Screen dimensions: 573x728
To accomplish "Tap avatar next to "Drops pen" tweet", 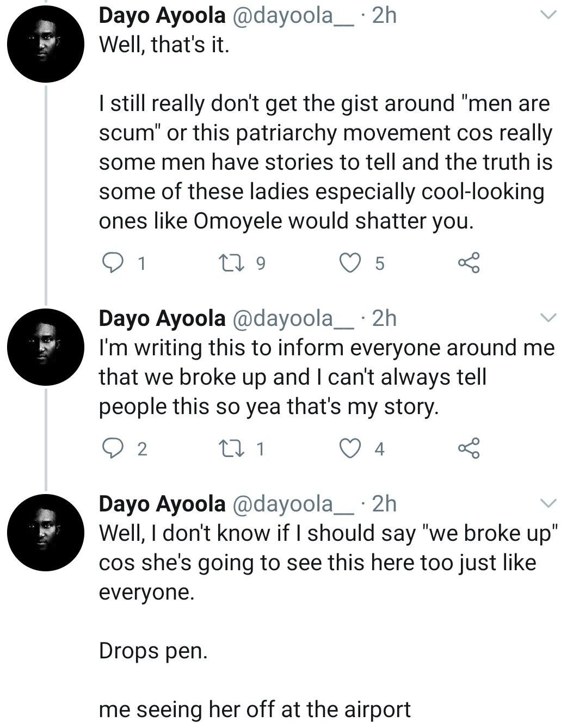I will (46, 532).
